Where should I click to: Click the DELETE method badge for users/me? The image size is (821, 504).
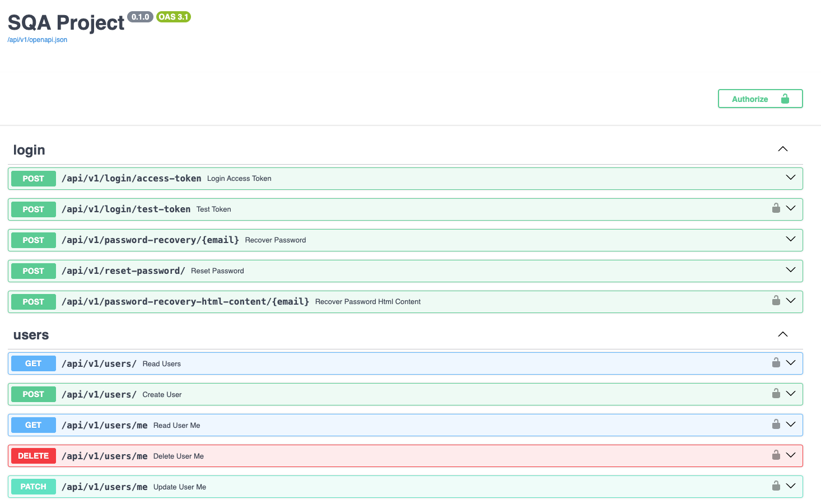click(x=34, y=456)
